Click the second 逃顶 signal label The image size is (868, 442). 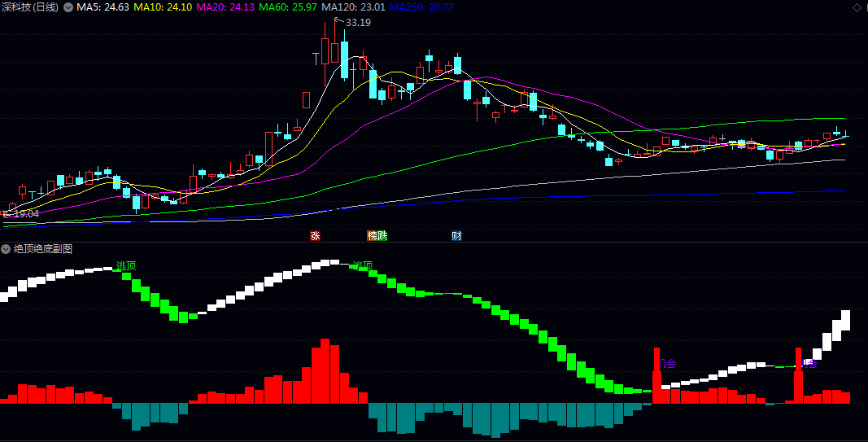[363, 266]
